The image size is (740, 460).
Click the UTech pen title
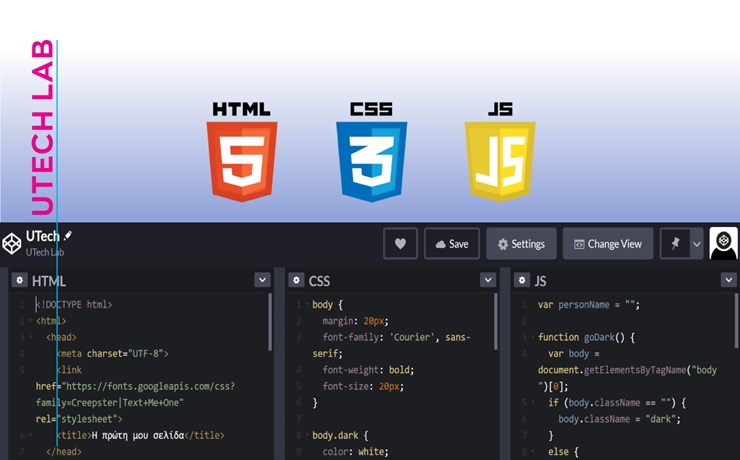click(43, 236)
